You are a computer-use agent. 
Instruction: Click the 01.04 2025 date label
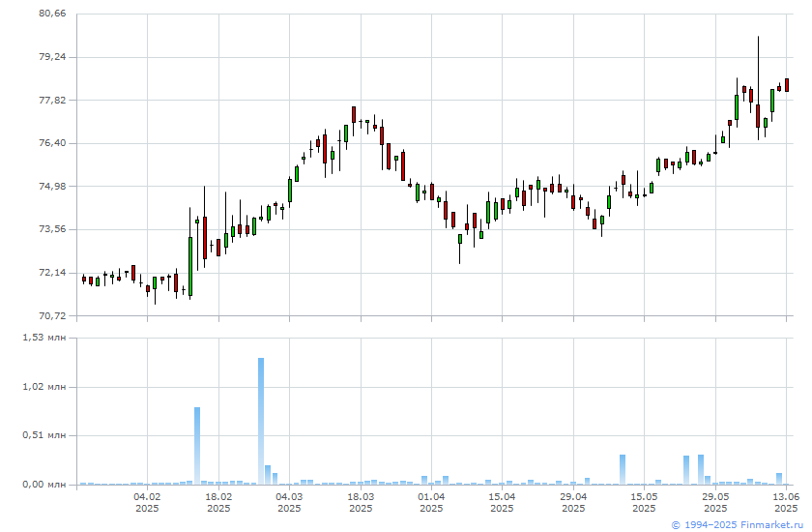click(x=431, y=502)
